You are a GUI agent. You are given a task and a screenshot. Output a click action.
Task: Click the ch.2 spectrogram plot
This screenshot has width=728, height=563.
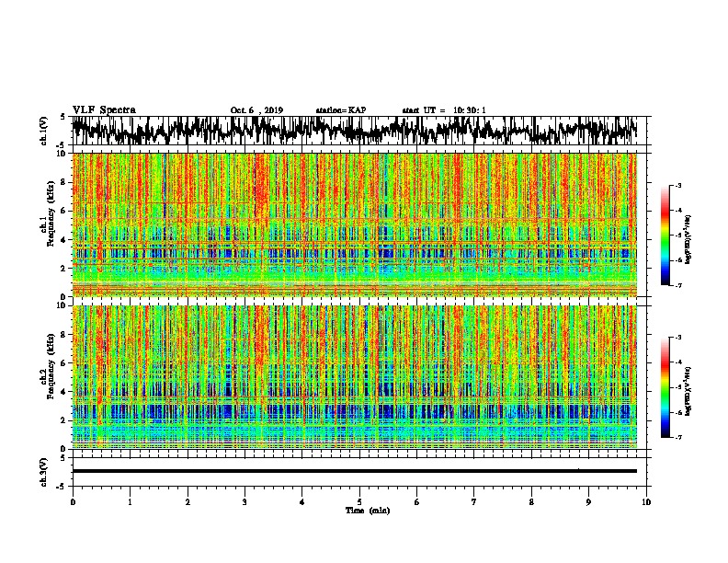click(355, 377)
